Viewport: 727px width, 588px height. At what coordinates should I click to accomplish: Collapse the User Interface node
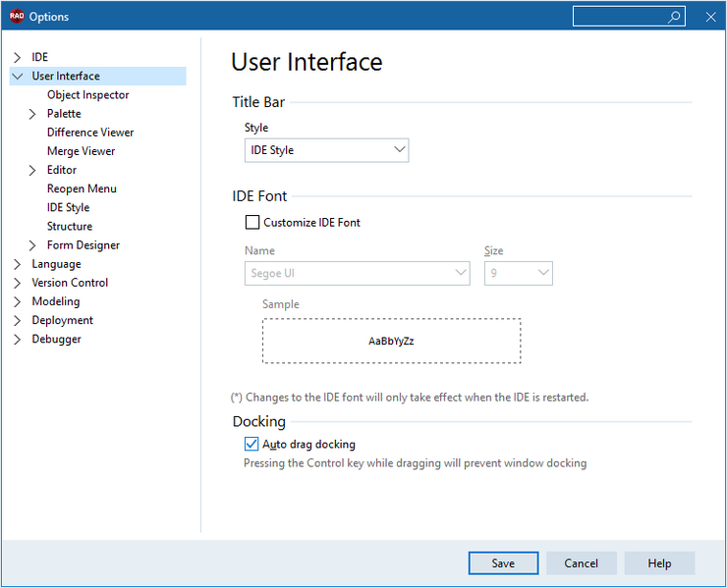17,76
